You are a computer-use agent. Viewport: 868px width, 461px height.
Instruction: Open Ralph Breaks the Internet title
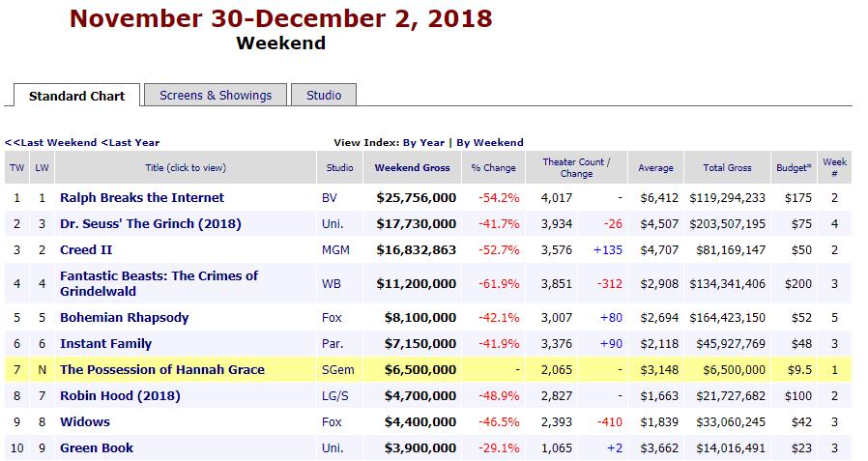coord(142,197)
